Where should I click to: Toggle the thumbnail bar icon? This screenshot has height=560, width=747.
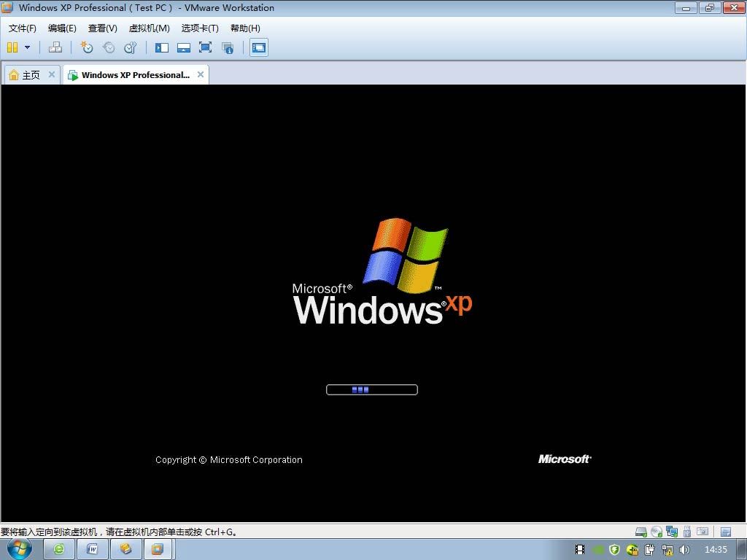pos(184,47)
